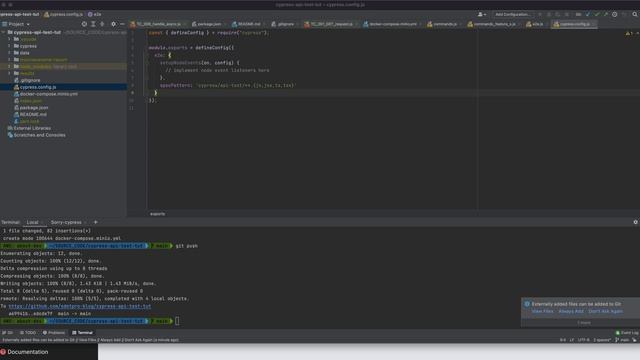Click Git push green arrow icon

[605, 14]
